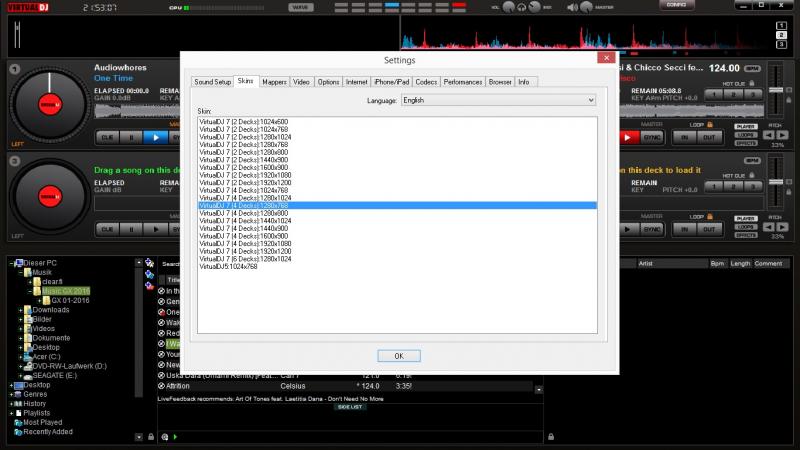Open the Language dropdown

(x=497, y=101)
